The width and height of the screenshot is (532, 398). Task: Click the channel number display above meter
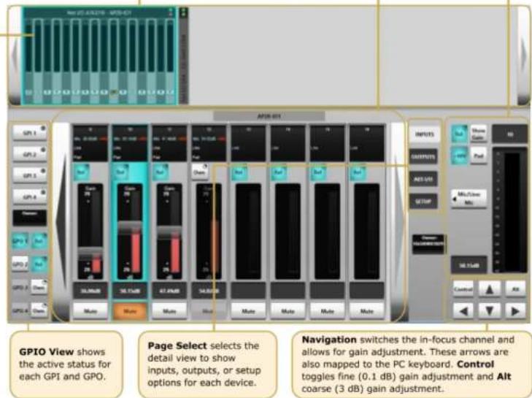(x=509, y=134)
